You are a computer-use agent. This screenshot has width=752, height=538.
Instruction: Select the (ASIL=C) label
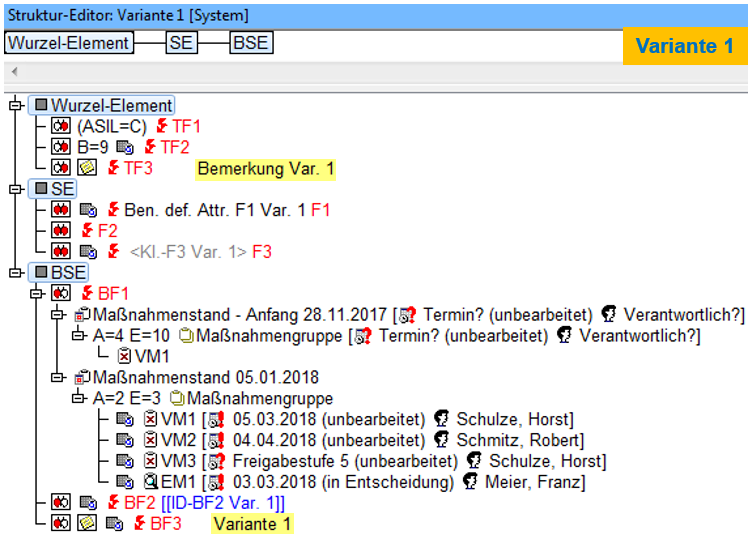point(112,126)
